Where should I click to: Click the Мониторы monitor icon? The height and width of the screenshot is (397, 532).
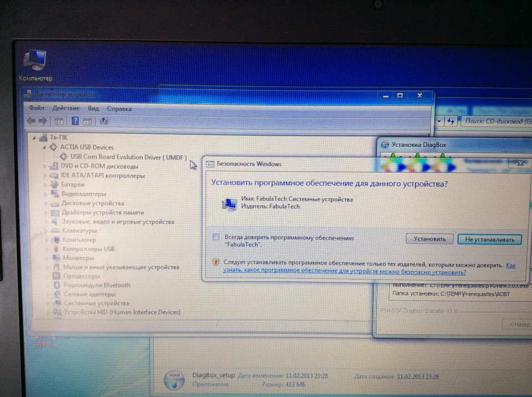56,257
